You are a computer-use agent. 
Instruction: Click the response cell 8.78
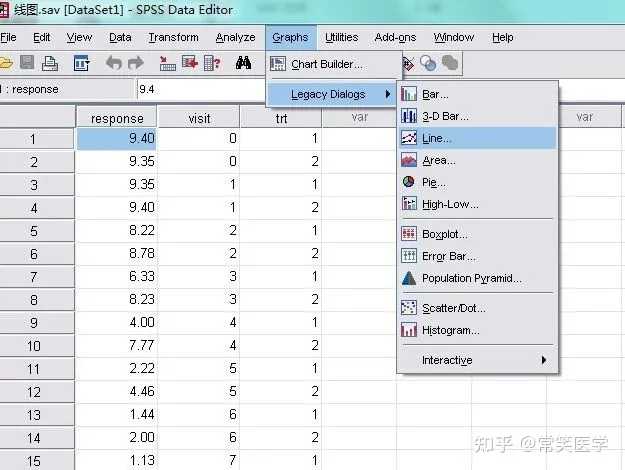click(x=116, y=253)
